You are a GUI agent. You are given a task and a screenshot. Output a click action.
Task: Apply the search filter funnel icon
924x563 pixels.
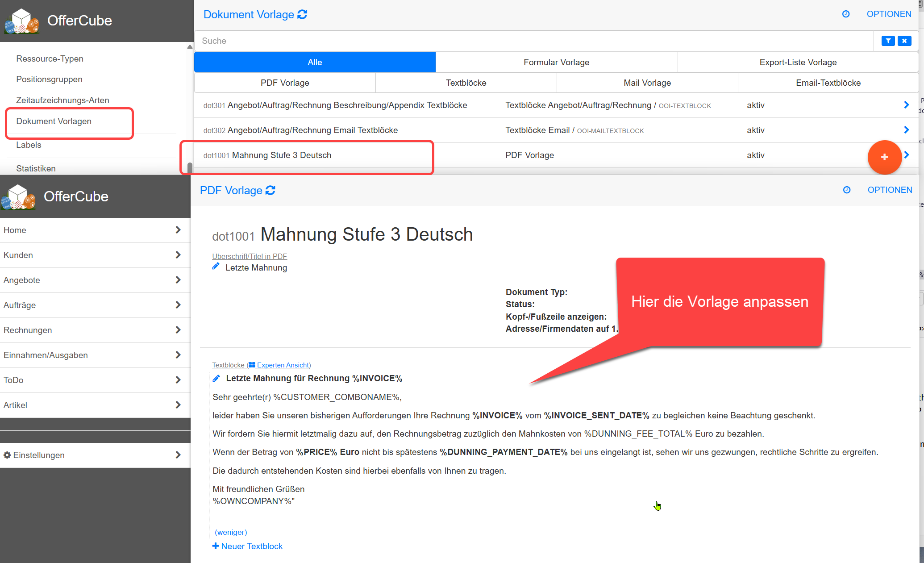pyautogui.click(x=888, y=41)
